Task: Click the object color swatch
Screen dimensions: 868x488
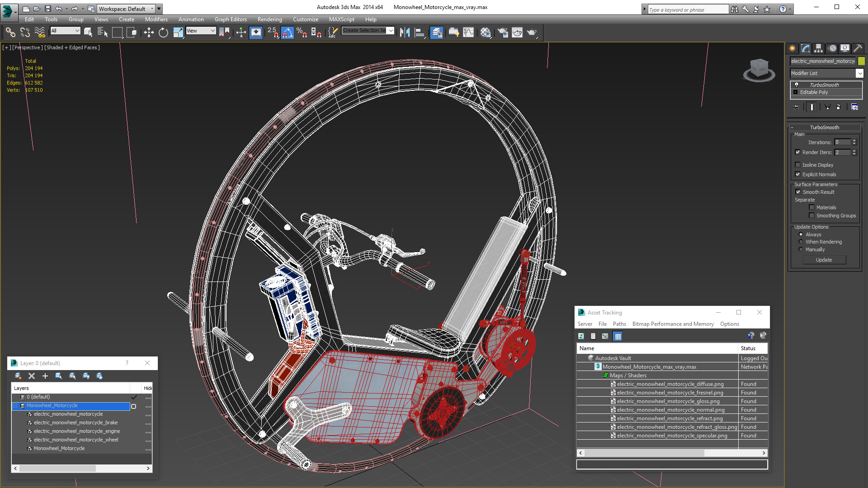Action: pos(861,61)
